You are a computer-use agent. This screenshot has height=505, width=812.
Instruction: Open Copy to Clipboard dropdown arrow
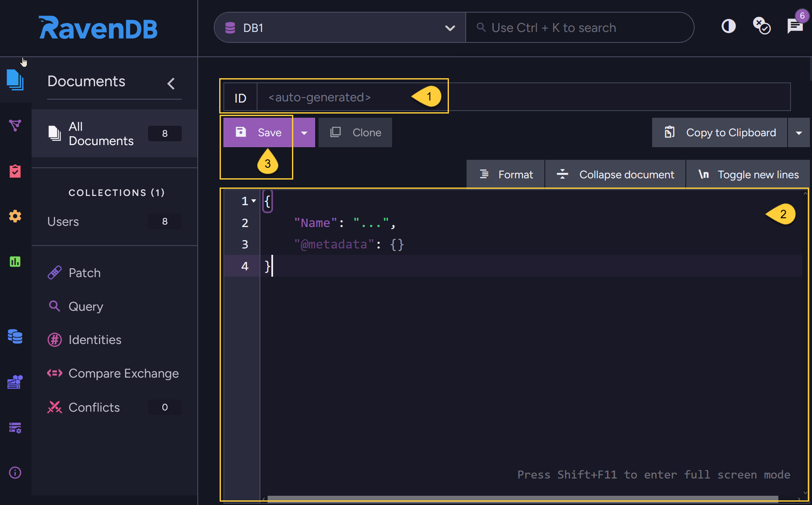click(x=799, y=132)
